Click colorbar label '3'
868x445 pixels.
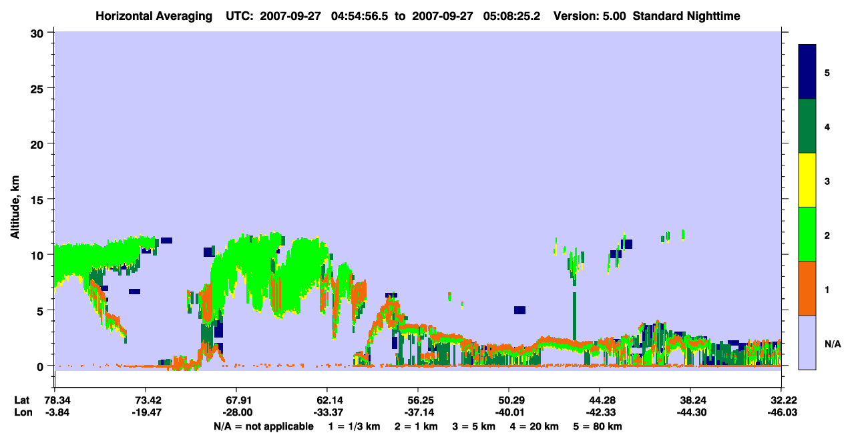point(827,181)
